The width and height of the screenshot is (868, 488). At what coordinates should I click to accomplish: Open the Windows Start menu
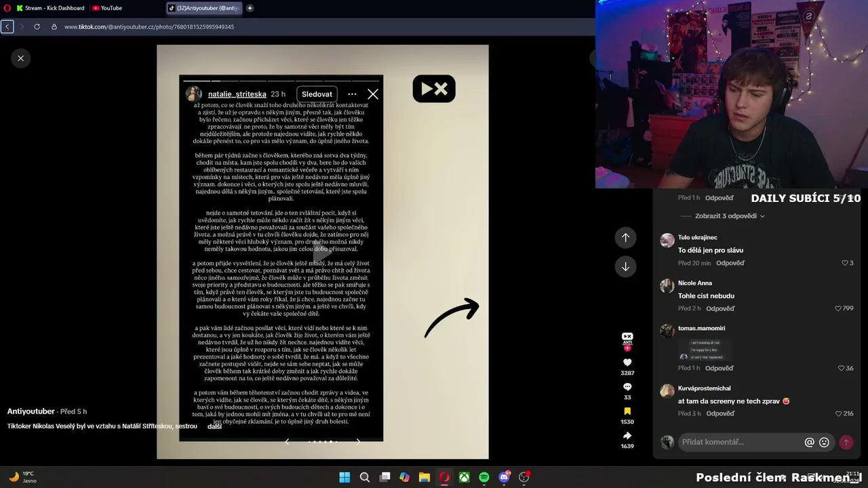[x=344, y=477]
